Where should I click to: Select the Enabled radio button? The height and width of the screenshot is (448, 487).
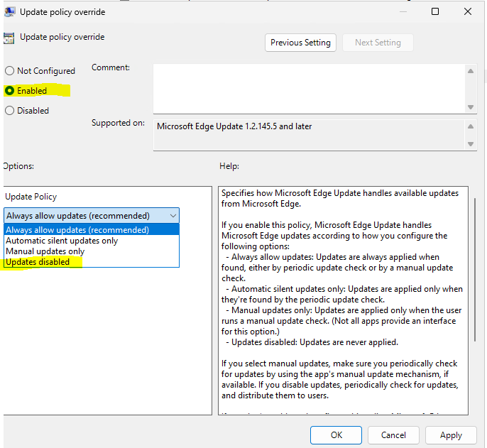10,91
